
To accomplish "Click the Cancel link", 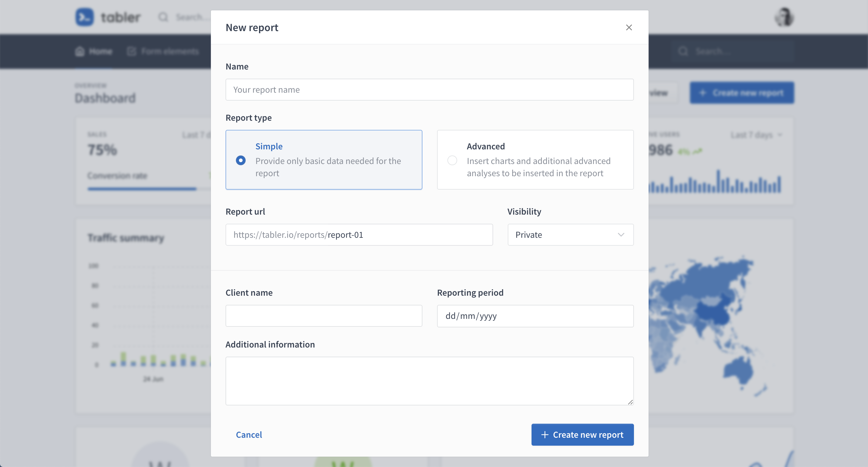I will tap(249, 435).
